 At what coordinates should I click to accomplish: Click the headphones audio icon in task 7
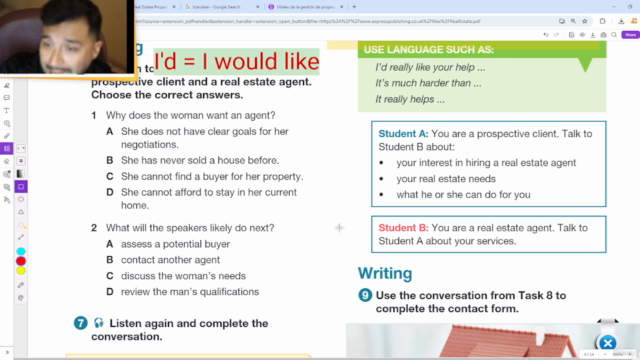(x=98, y=323)
